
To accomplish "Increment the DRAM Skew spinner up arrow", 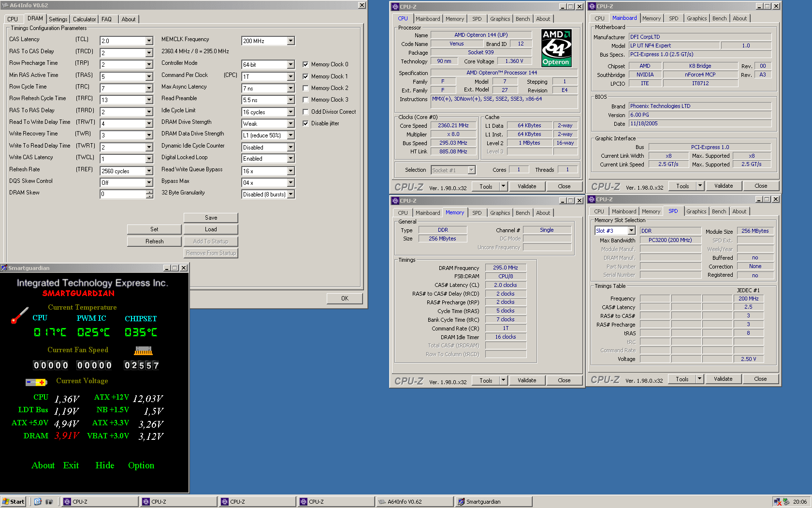I will (x=149, y=192).
